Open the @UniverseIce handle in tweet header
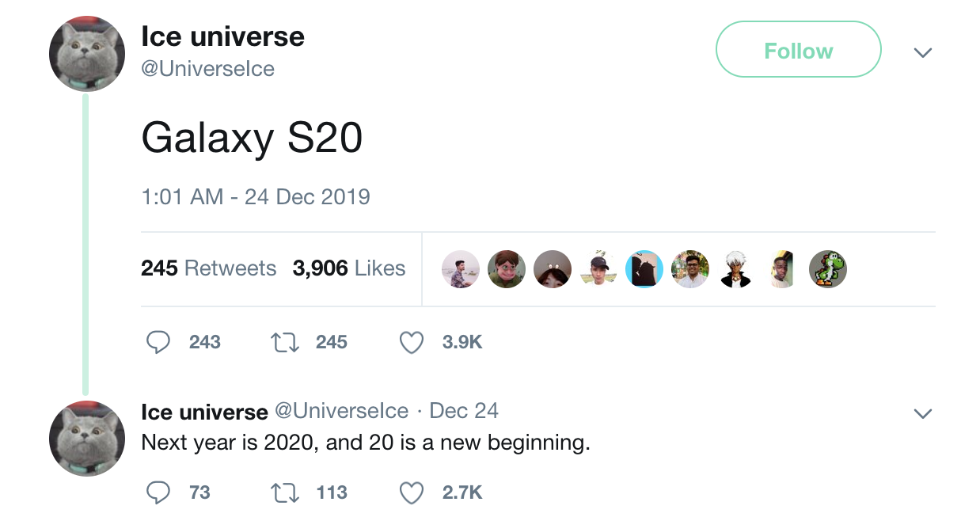Screen dimensions: 980x517 tap(207, 69)
